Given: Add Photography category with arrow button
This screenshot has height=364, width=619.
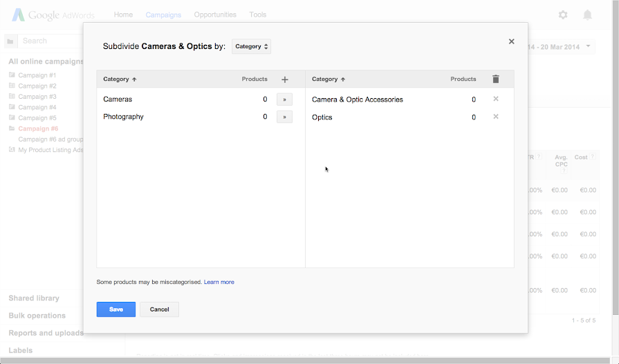Looking at the screenshot, I should click(x=284, y=117).
